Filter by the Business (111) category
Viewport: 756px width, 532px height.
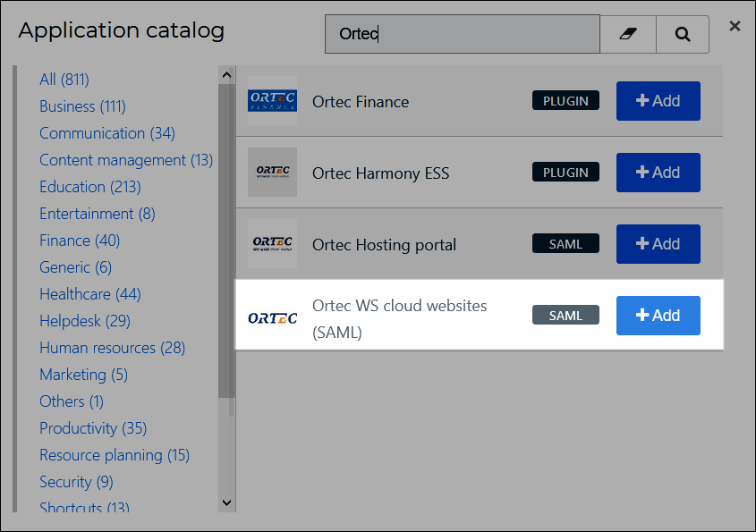(82, 106)
